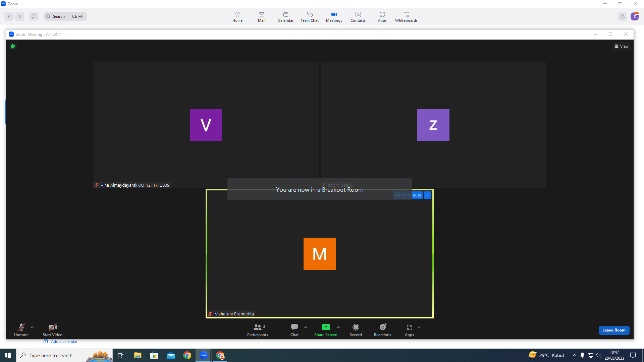This screenshot has width=644, height=362.
Task: Open the Mail app on the taskbar
Action: (171, 355)
